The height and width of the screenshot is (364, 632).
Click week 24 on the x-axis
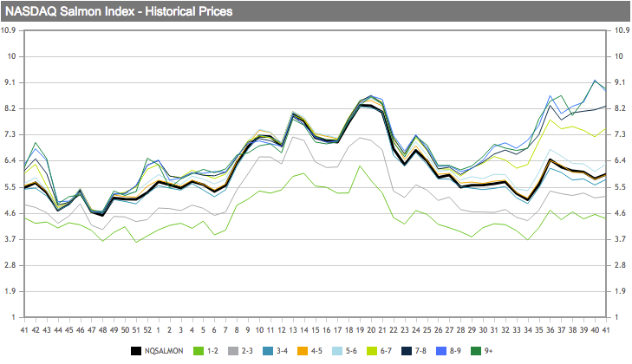pos(416,330)
